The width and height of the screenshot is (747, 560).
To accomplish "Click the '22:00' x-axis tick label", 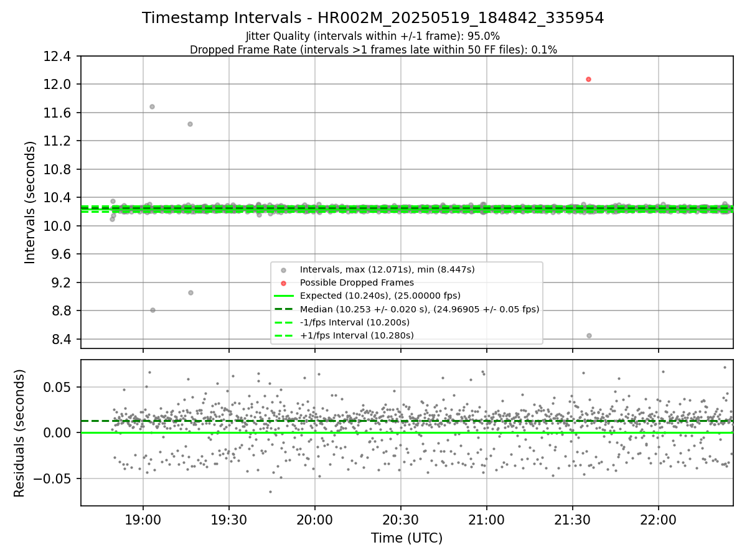I will click(658, 519).
